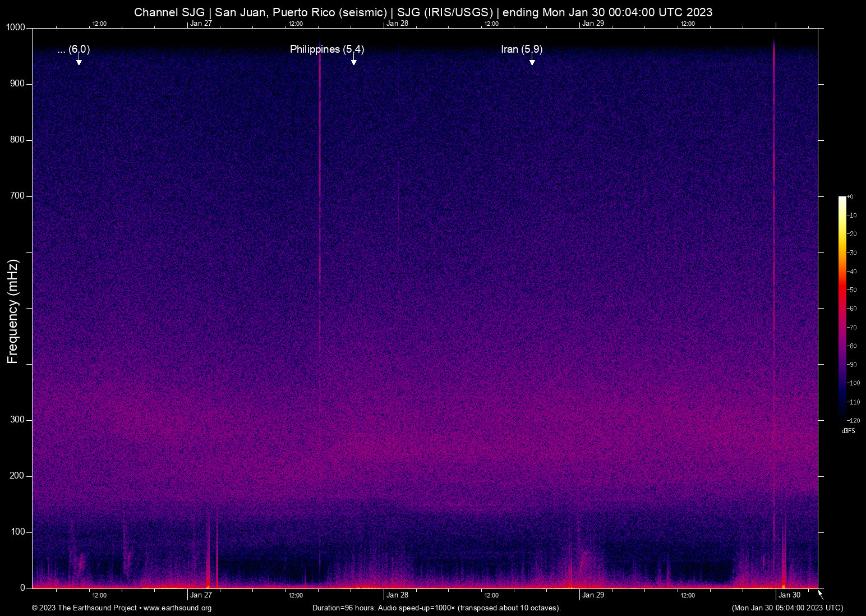Click the '... (6.0)' event annotation text
This screenshot has width=866, height=616.
click(x=73, y=49)
